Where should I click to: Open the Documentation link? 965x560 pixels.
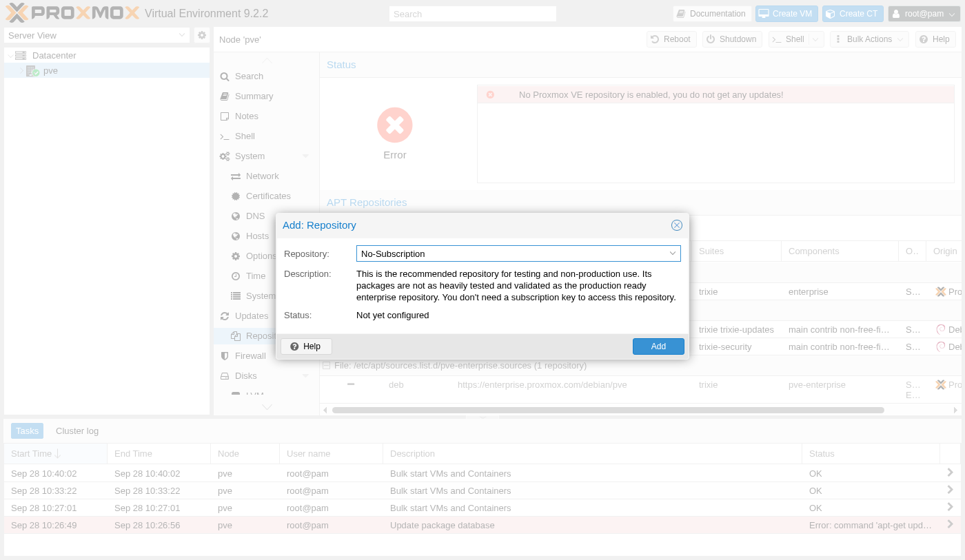click(712, 14)
